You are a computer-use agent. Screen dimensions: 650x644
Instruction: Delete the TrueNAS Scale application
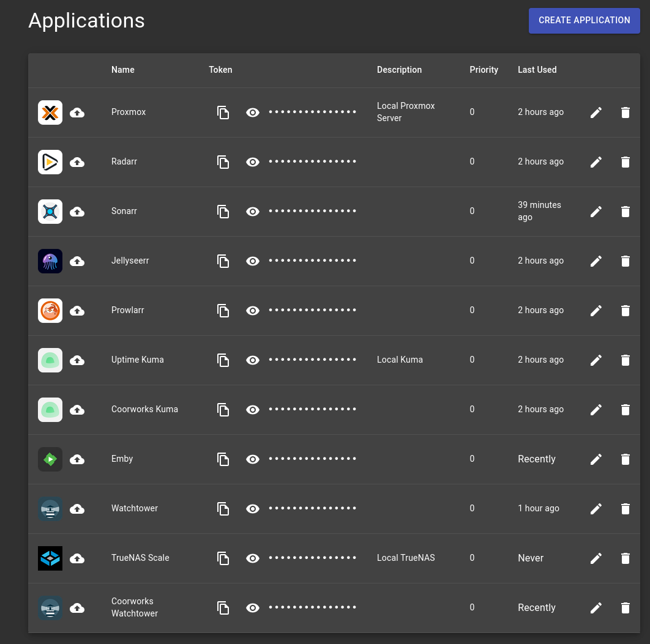coord(625,558)
